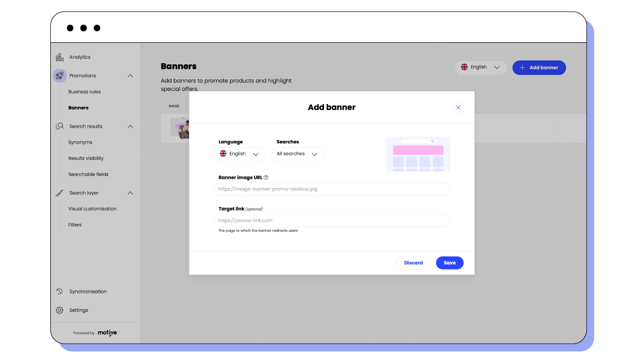Open Visual customisation settings
This screenshot has width=644, height=362.
tap(92, 209)
